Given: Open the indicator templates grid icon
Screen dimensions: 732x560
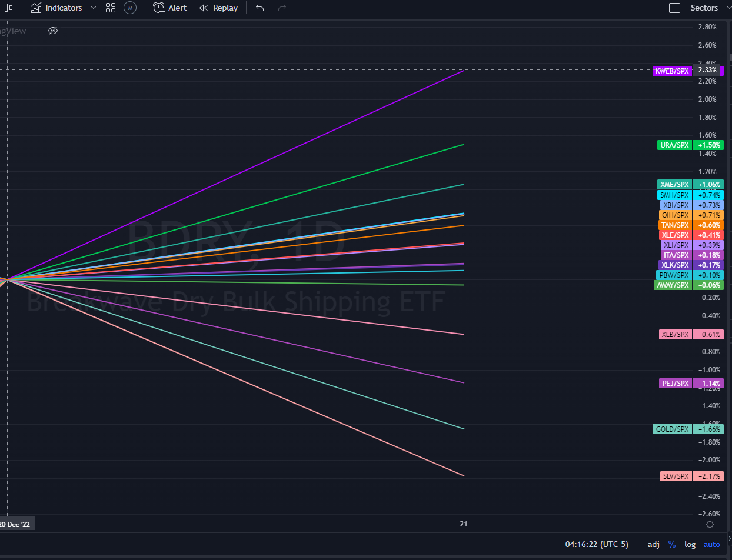Looking at the screenshot, I should tap(111, 8).
